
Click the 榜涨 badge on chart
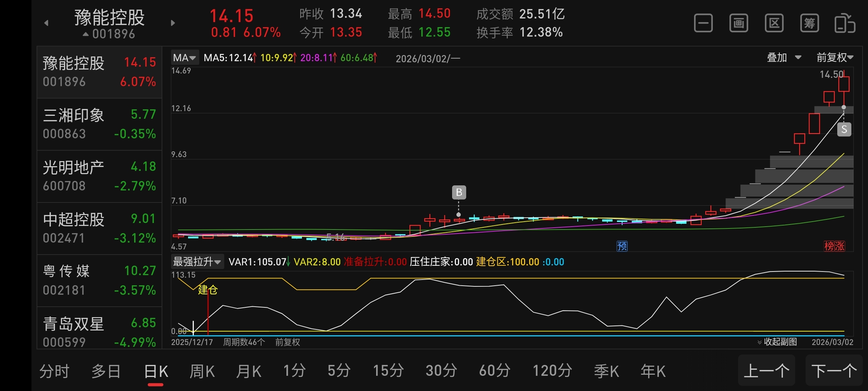point(834,246)
